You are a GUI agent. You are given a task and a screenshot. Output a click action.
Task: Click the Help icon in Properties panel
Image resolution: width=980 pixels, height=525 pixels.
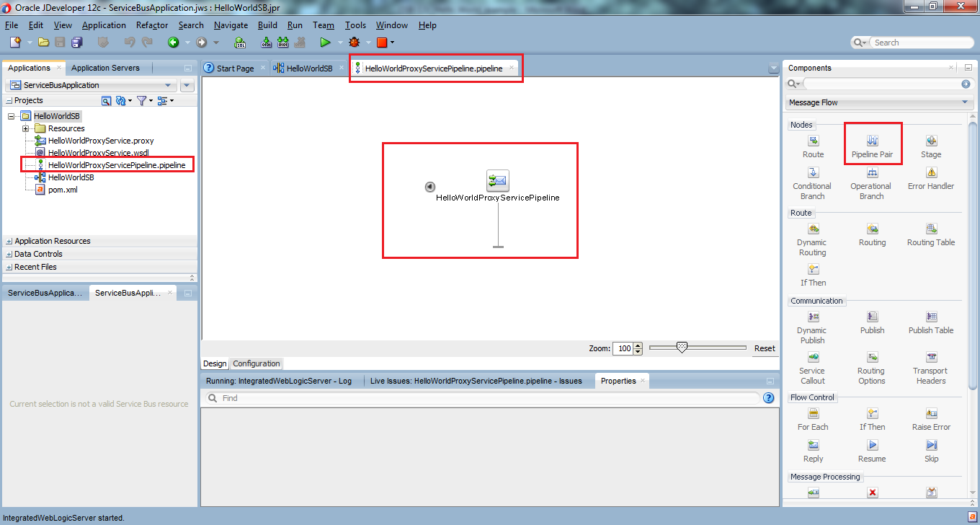tap(769, 398)
